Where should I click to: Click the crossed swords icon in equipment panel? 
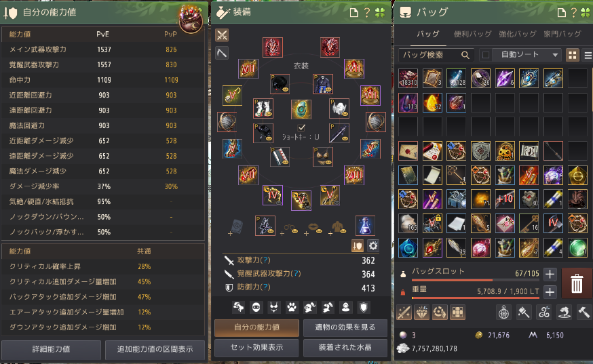[222, 35]
